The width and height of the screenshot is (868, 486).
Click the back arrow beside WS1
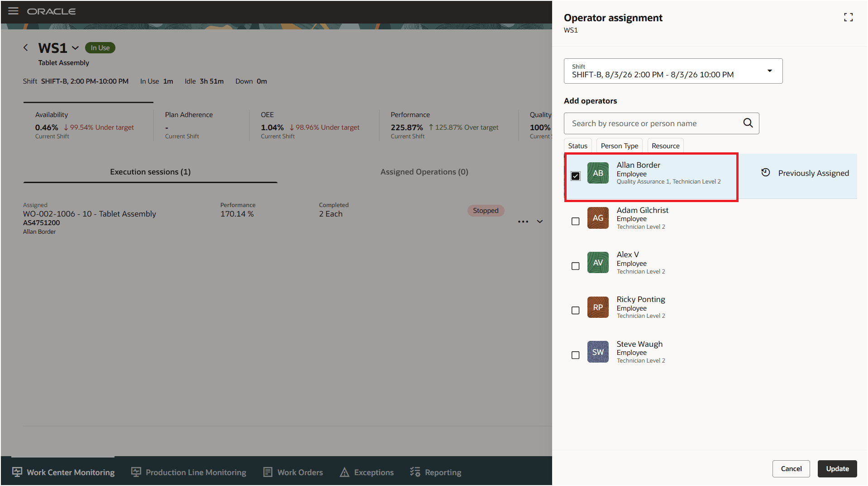(x=26, y=47)
